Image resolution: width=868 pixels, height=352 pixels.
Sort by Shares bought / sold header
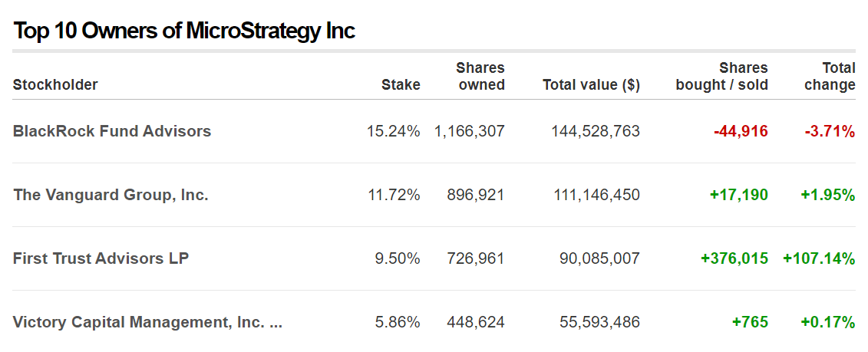tap(722, 77)
